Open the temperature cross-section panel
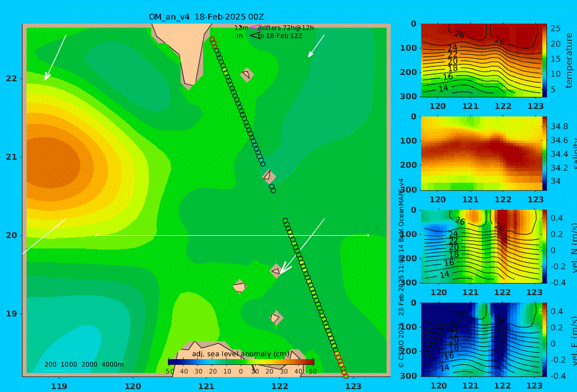 [x=481, y=61]
